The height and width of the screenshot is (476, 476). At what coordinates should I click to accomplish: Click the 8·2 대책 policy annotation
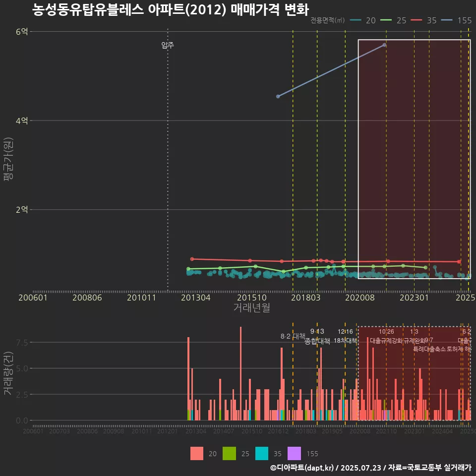pyautogui.click(x=293, y=336)
